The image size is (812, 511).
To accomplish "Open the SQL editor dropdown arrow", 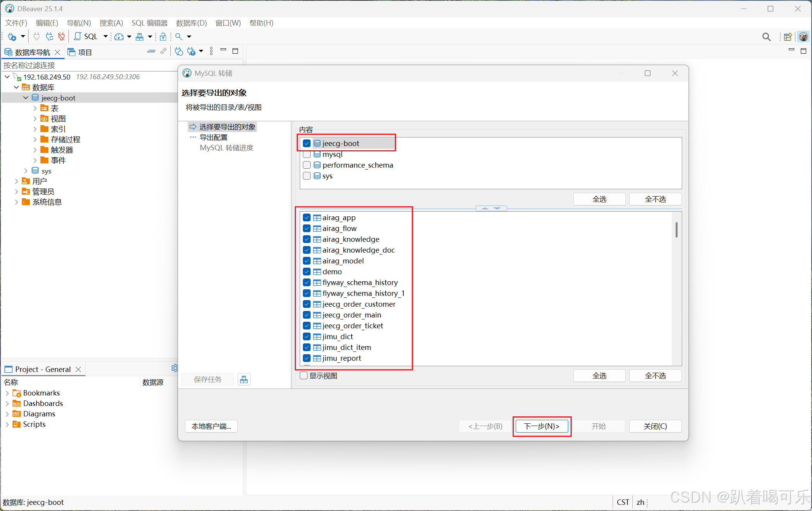I will click(x=105, y=36).
